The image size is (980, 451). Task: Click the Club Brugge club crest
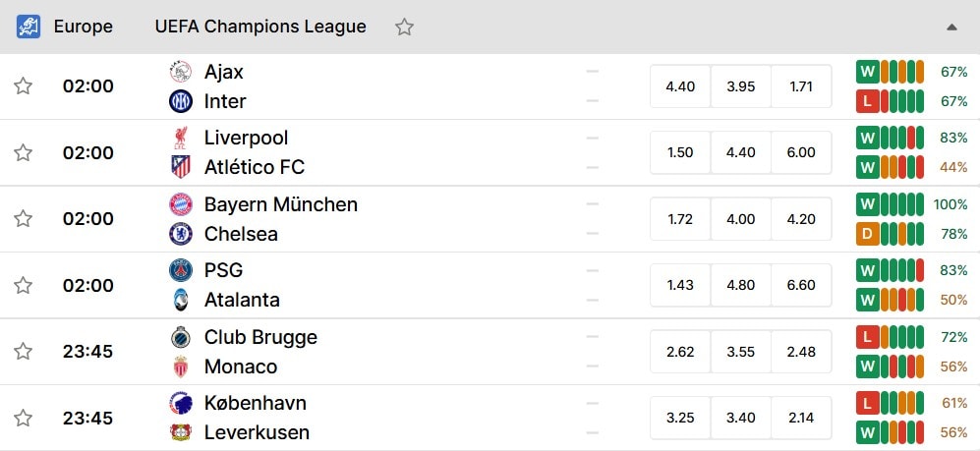coord(181,337)
